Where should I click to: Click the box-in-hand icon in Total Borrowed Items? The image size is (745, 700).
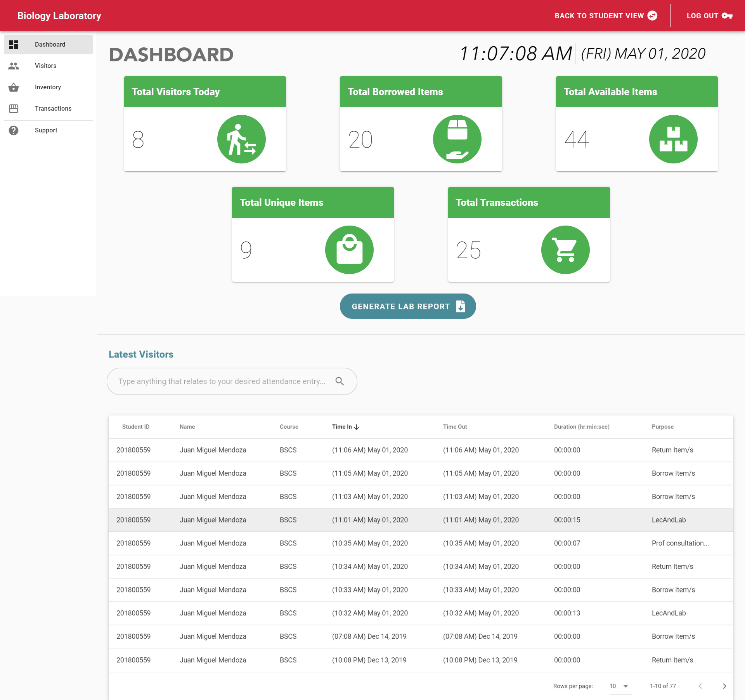coord(457,139)
